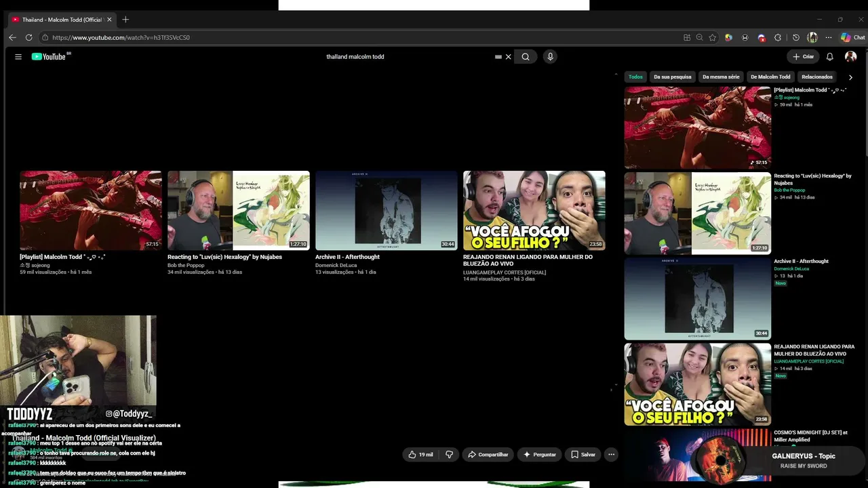Open sidebar Cosmo's Midnight DJ Set thumbnail
The image size is (868, 488).
point(698,455)
